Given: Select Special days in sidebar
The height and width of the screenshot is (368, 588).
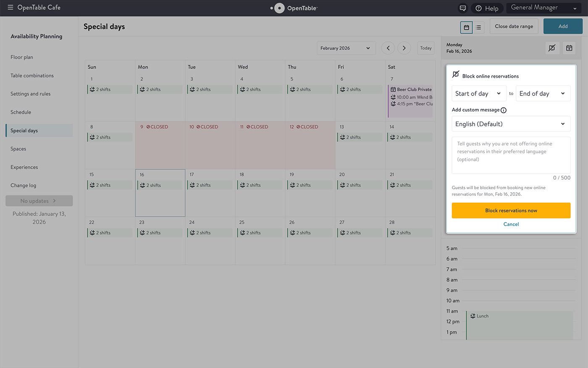Looking at the screenshot, I should pyautogui.click(x=39, y=130).
